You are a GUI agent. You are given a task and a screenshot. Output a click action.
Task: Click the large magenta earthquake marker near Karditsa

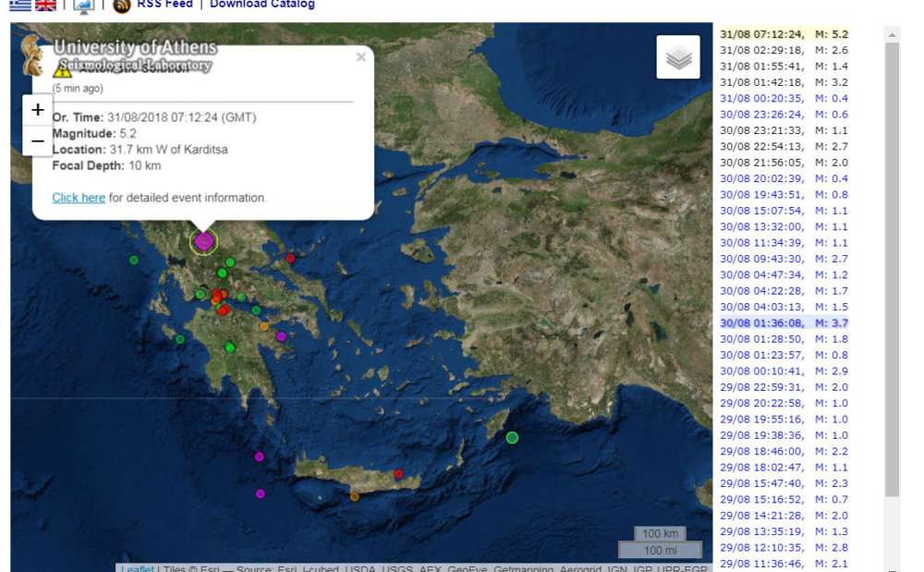click(x=204, y=241)
